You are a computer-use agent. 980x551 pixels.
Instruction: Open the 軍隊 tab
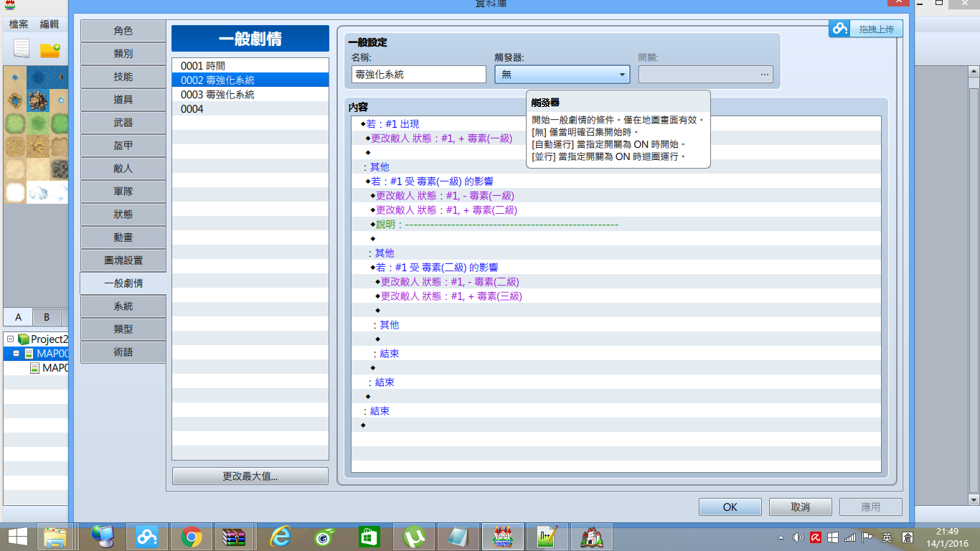tap(123, 192)
